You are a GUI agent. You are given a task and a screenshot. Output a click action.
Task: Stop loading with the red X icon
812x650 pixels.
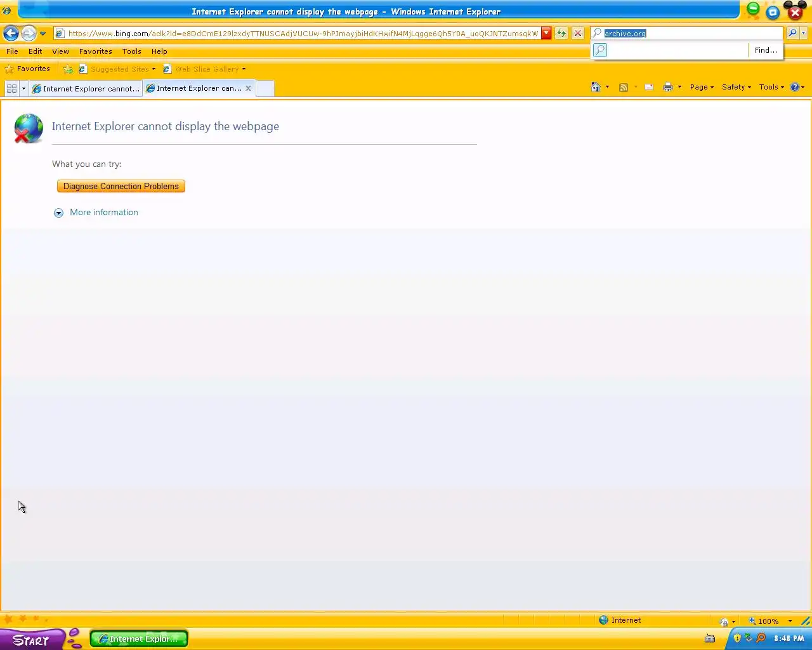578,34
